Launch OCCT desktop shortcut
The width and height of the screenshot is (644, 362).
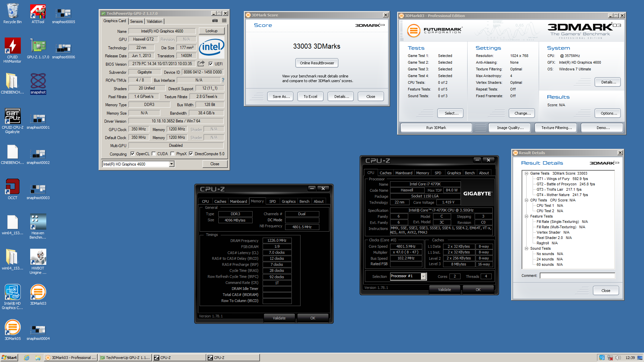click(x=12, y=189)
